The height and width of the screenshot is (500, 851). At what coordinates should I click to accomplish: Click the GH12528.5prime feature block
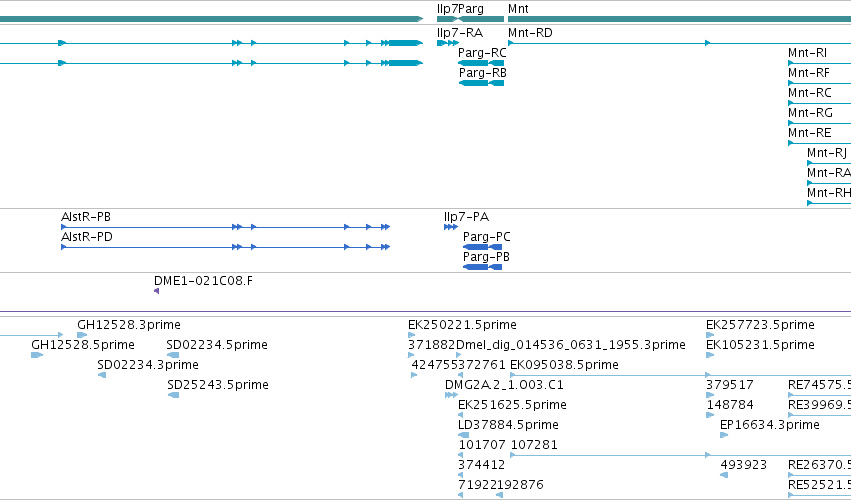[x=37, y=355]
